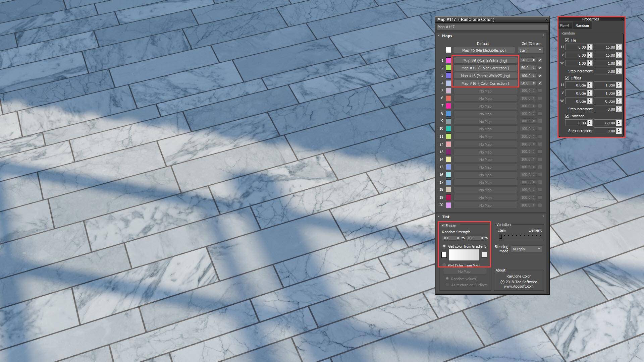Click the Map #147 name field
This screenshot has width=644, height=362.
pos(491,27)
